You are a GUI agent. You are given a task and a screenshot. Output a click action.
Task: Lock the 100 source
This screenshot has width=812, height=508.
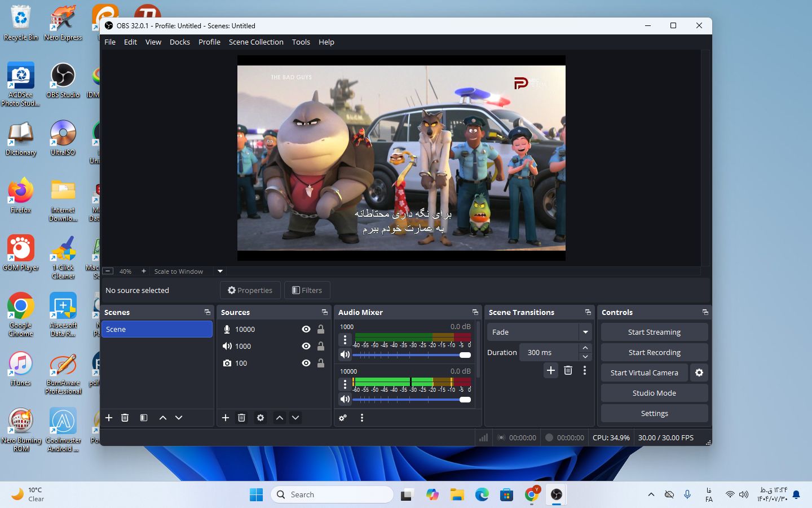pos(321,363)
